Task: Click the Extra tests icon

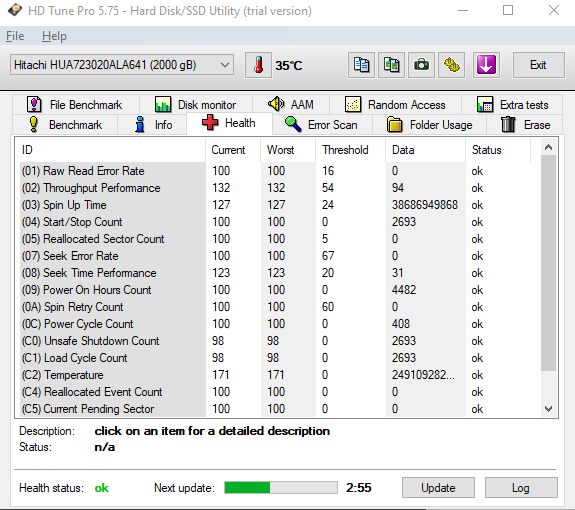Action: pos(485,104)
